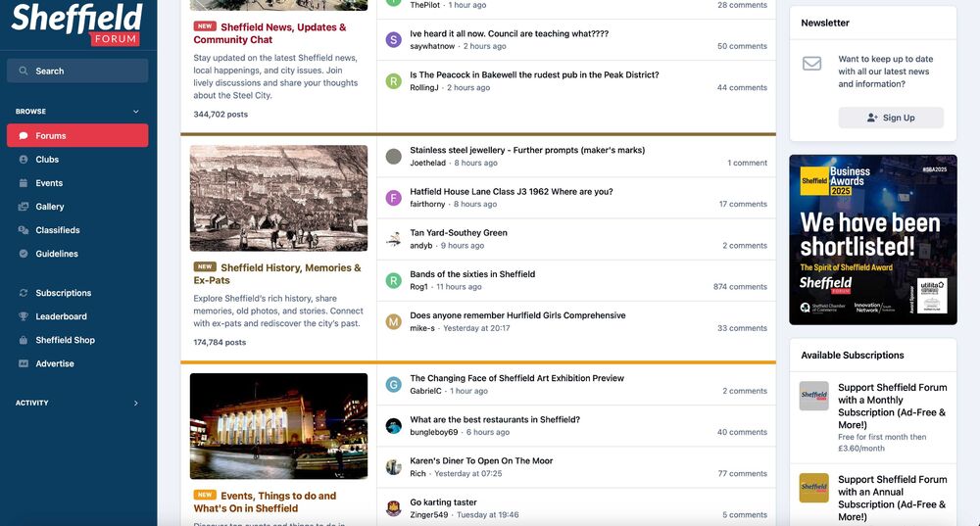The height and width of the screenshot is (526, 980).
Task: Click the '344,702 posts' count
Action: pyautogui.click(x=220, y=115)
